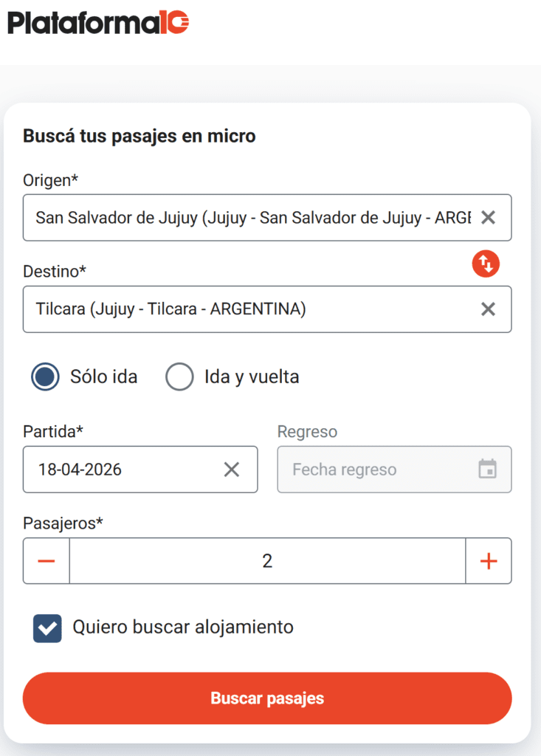The width and height of the screenshot is (541, 756).
Task: Click the Buscá tus pasajes en micro heading
Action: click(x=139, y=136)
